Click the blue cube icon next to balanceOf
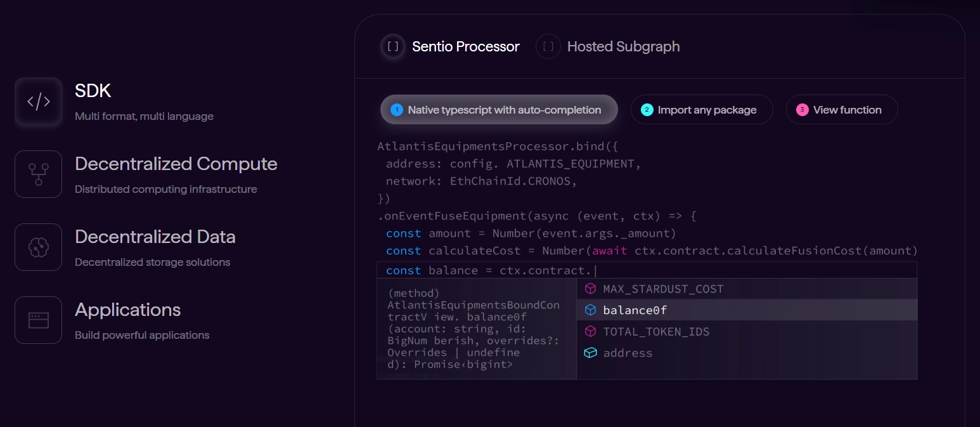Screen dimensions: 980x427 [590, 310]
